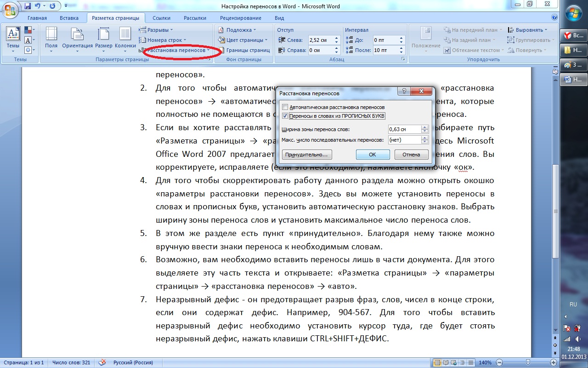The width and height of the screenshot is (588, 368).
Task: Open the Windows Start menu
Action: pos(574,14)
